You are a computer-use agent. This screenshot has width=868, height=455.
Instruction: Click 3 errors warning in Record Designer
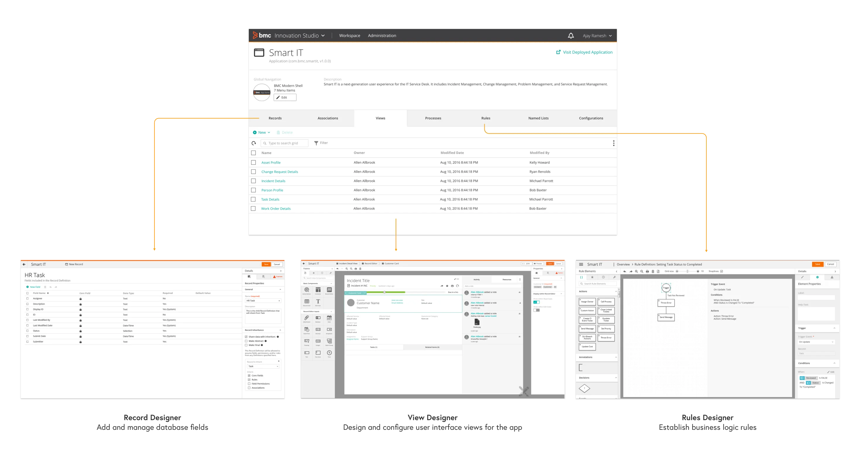coord(278,277)
